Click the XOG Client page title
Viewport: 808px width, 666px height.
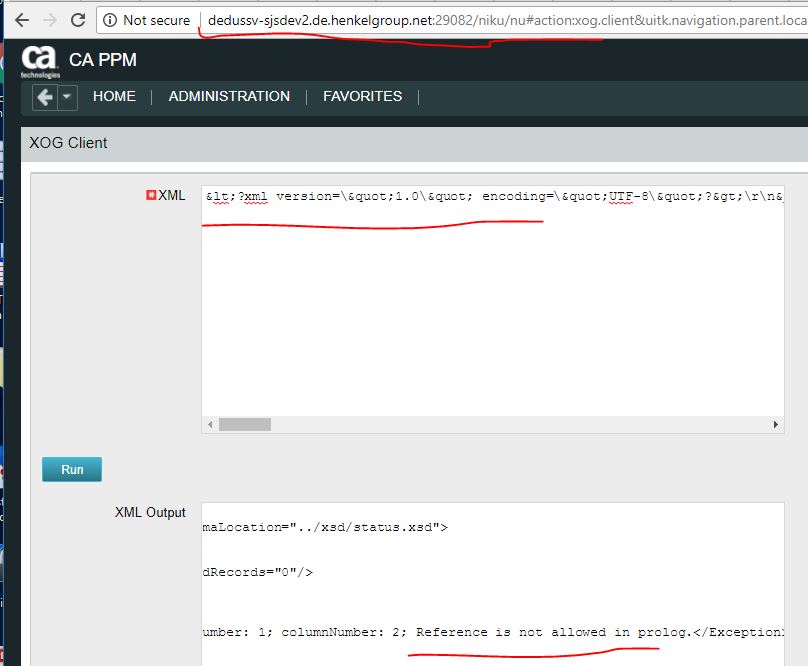tap(69, 143)
